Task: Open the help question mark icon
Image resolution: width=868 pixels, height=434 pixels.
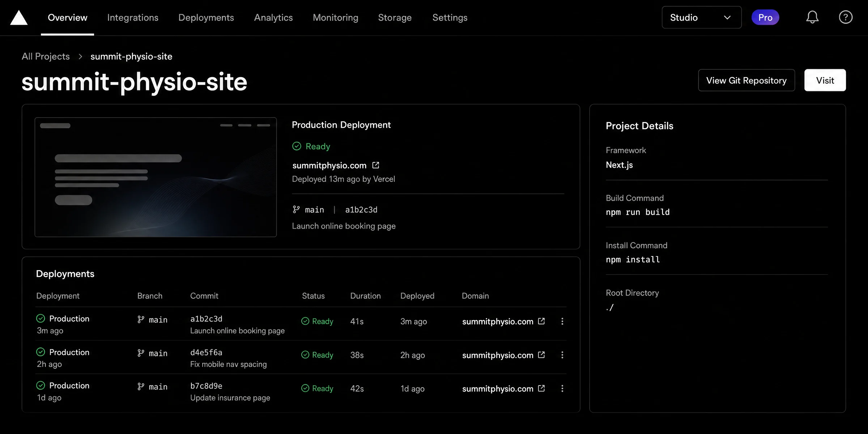Action: click(x=846, y=17)
